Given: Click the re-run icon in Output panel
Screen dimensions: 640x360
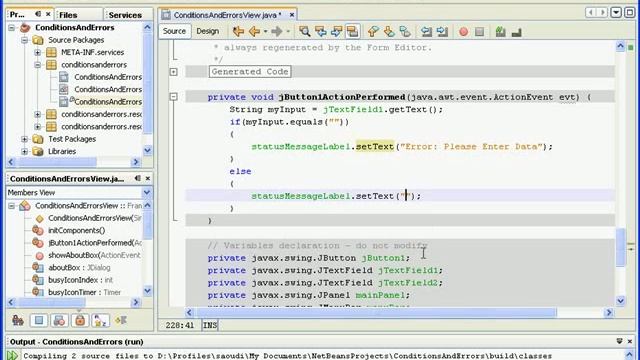Looking at the screenshot, I should tap(12, 355).
